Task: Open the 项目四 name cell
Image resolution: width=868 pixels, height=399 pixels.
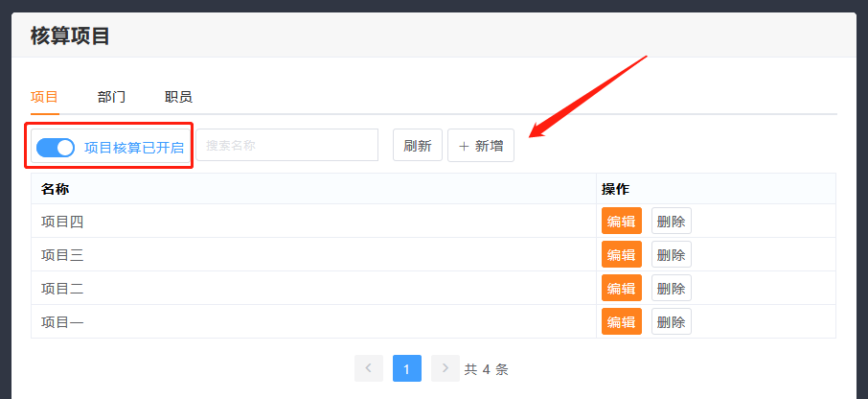Action: (62, 222)
